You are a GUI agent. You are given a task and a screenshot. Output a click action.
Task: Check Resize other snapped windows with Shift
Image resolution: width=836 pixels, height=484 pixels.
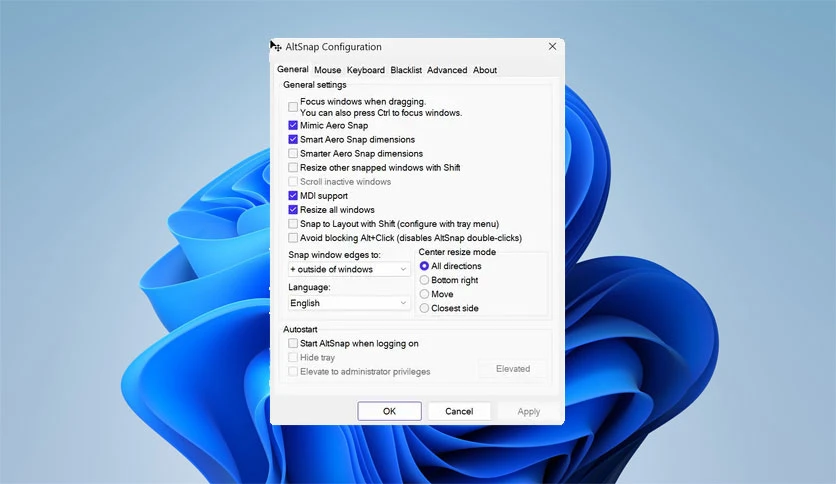coord(293,167)
